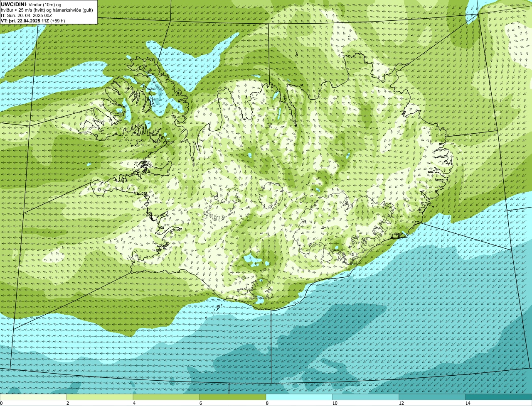Click the legend scale label "4"
This screenshot has height=406, width=532.
click(134, 403)
